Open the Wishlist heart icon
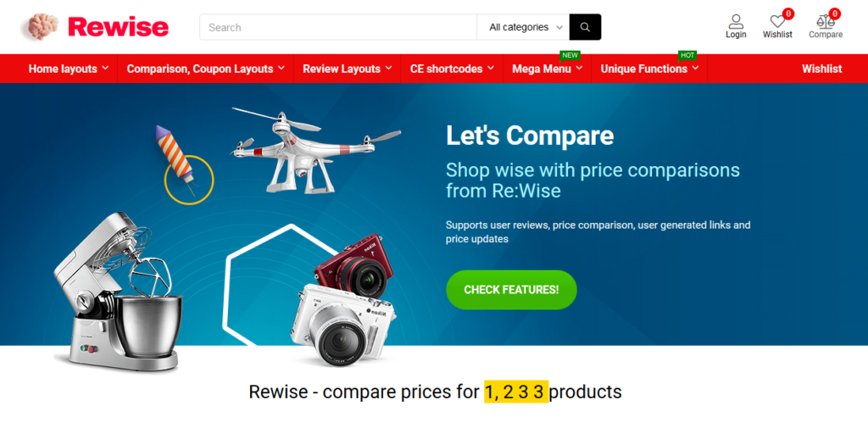The height and width of the screenshot is (428, 868). (x=778, y=22)
